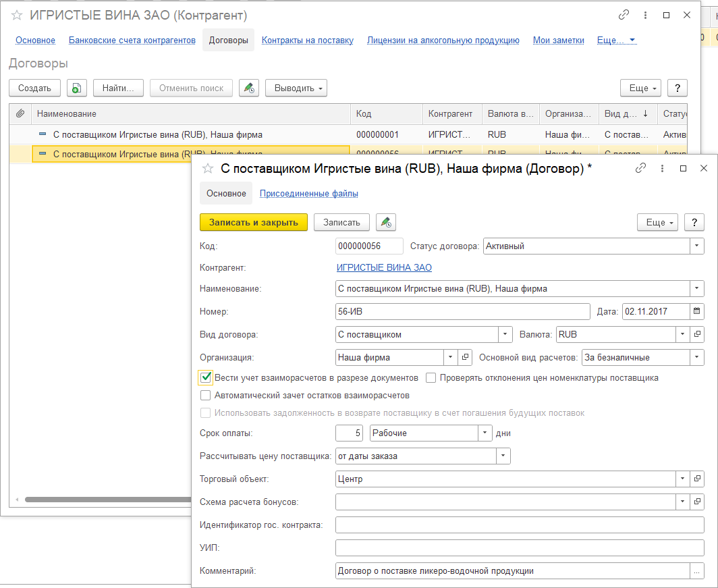
Task: Open the Рассчитывать цену поставщика dropdown
Action: point(503,456)
